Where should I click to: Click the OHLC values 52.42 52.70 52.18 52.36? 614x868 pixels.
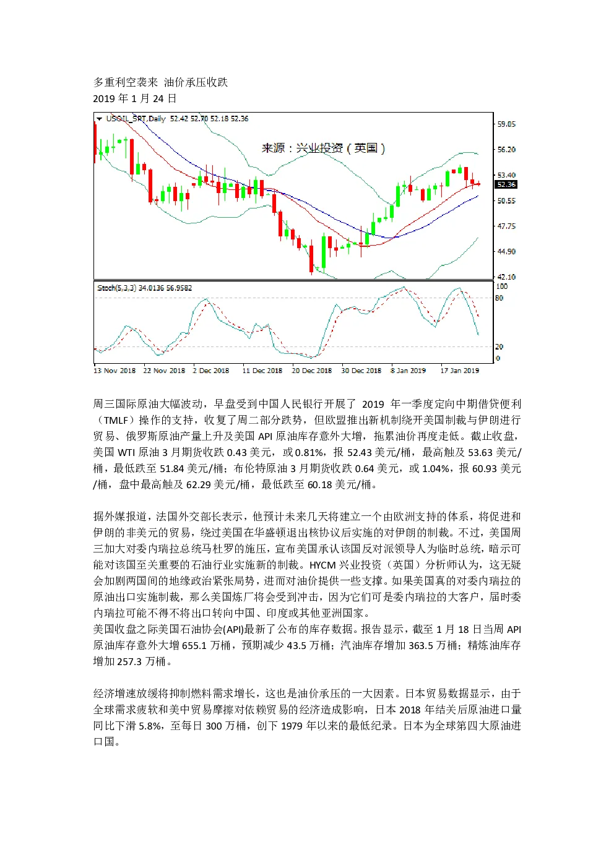coord(209,118)
